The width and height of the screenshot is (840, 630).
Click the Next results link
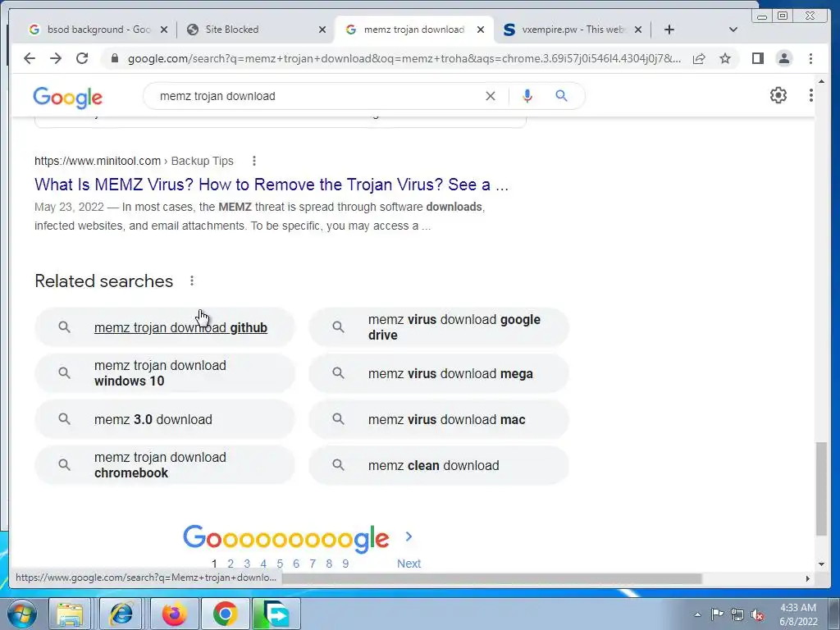(x=409, y=564)
